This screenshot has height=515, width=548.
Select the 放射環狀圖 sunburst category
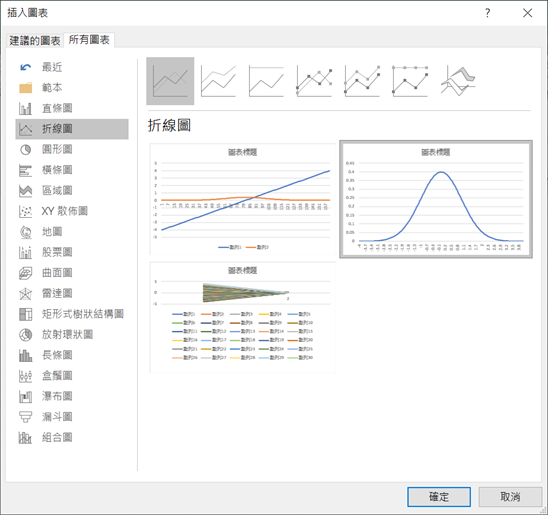point(72,335)
